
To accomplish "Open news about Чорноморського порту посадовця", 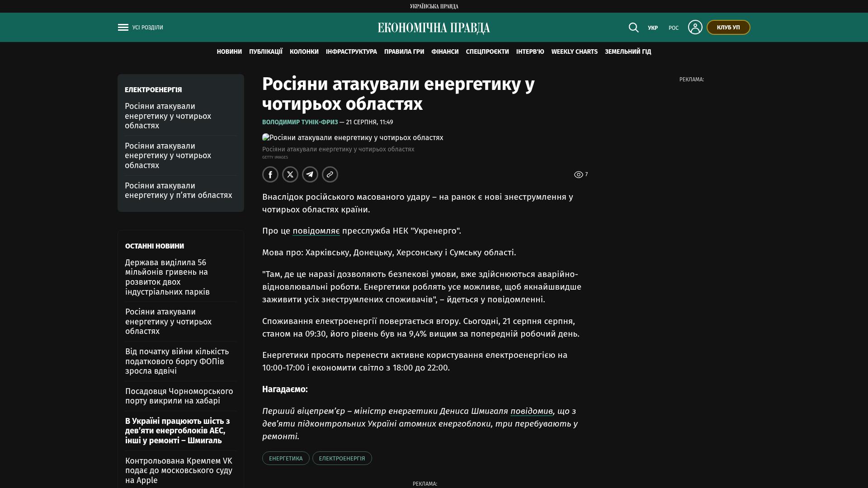I will 179,396.
